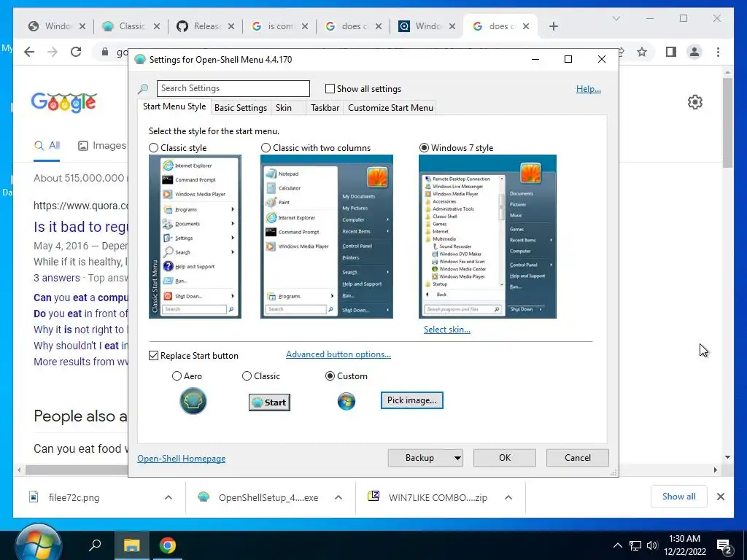Click Classic style preview thumbnail

195,237
